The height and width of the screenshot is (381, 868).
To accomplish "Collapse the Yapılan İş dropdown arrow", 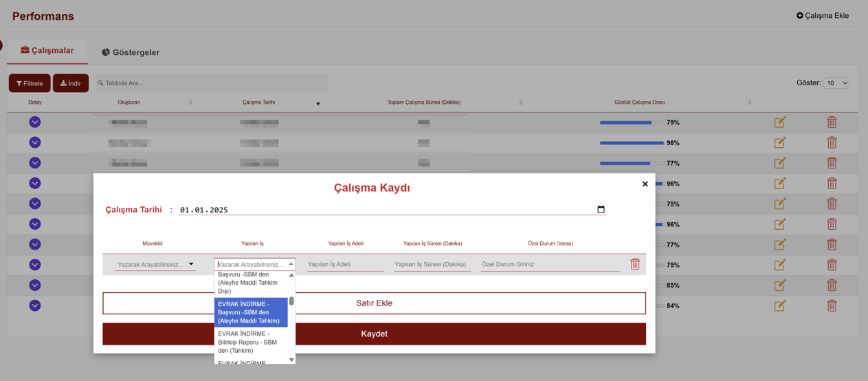I will tap(291, 264).
